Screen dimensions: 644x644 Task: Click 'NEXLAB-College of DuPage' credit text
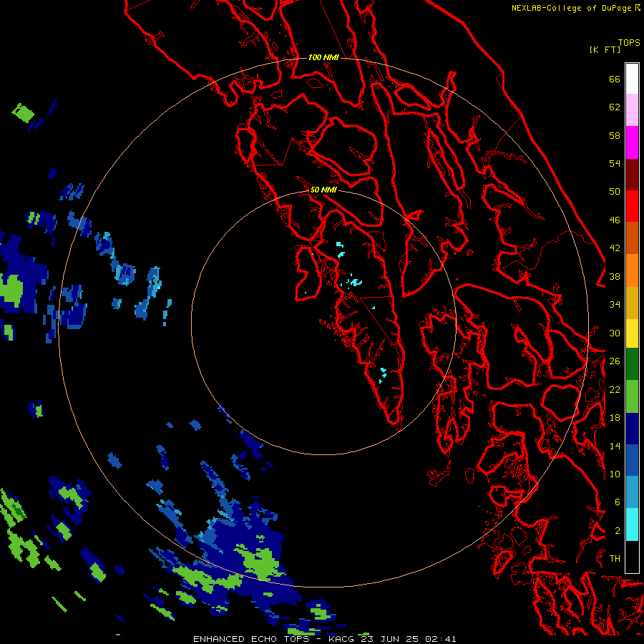[x=572, y=8]
